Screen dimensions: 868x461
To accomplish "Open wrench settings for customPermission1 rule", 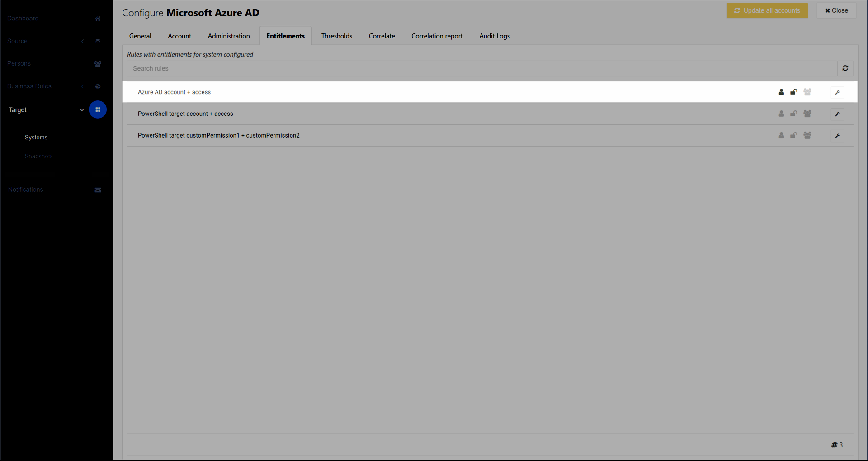I will point(837,136).
